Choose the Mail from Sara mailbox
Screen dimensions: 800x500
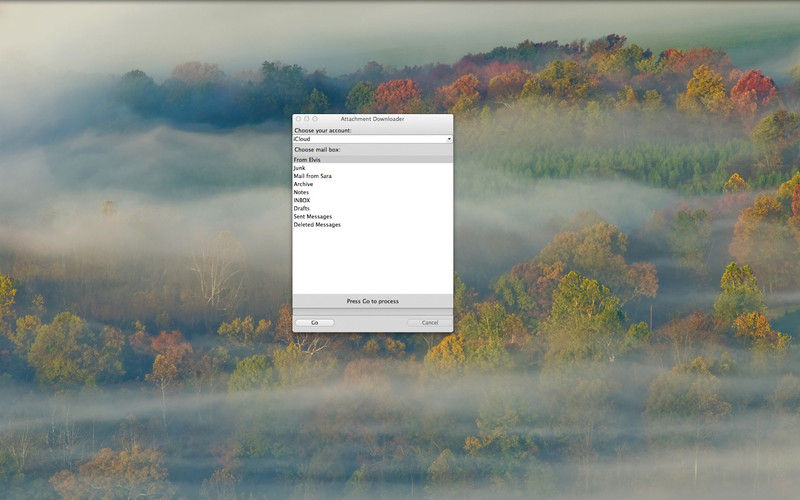click(313, 176)
